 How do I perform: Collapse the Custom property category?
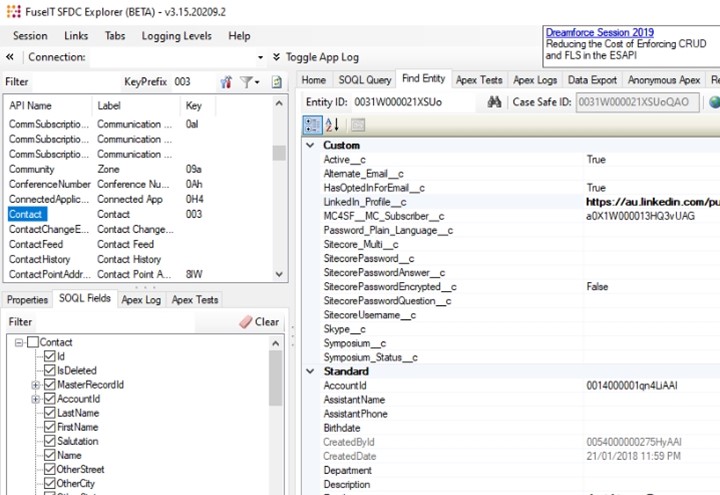(311, 145)
